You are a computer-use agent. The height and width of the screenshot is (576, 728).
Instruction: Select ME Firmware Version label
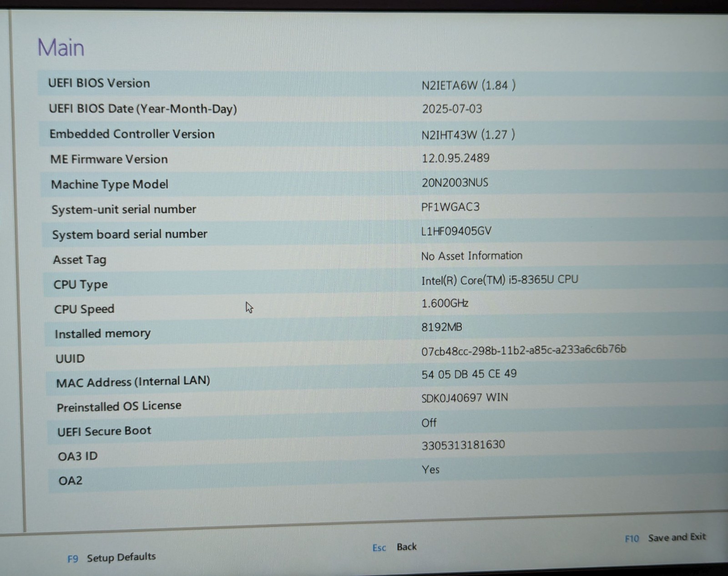click(x=109, y=159)
